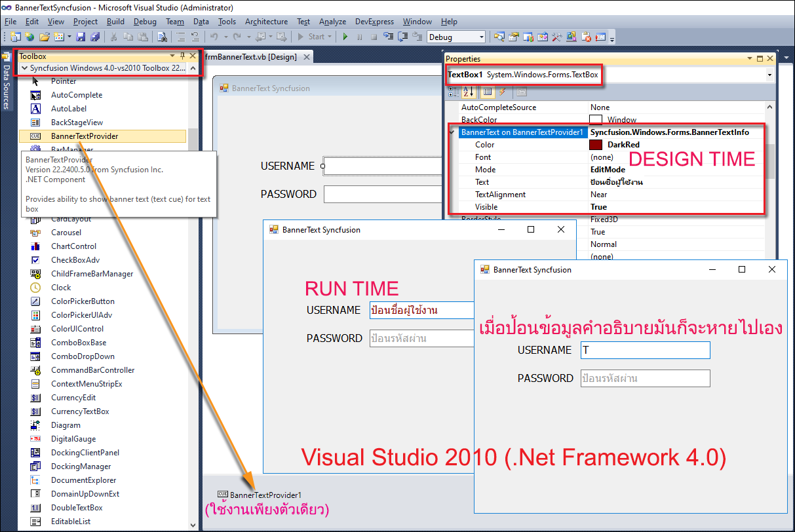Screen dimensions: 795x532
Task: Click the green Start Debugging play icon
Action: (x=345, y=37)
